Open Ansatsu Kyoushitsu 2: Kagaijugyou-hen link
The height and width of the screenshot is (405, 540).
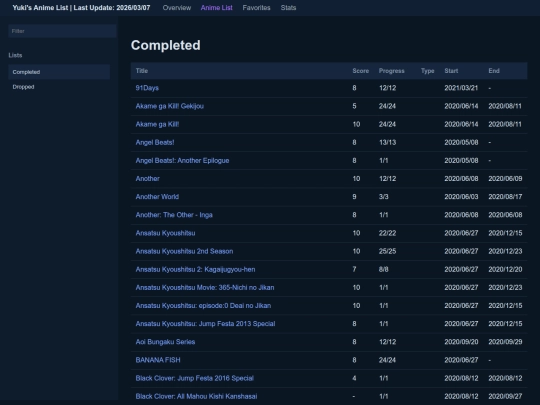(195, 269)
